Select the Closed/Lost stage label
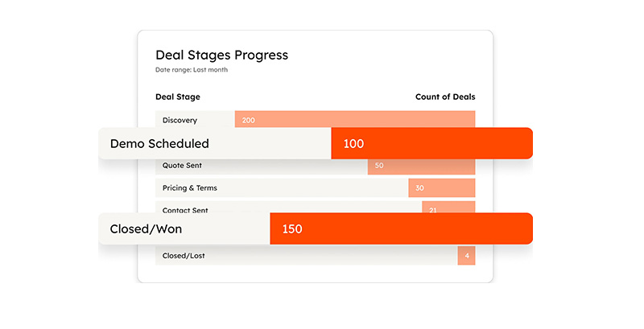This screenshot has width=644, height=329. click(x=183, y=256)
